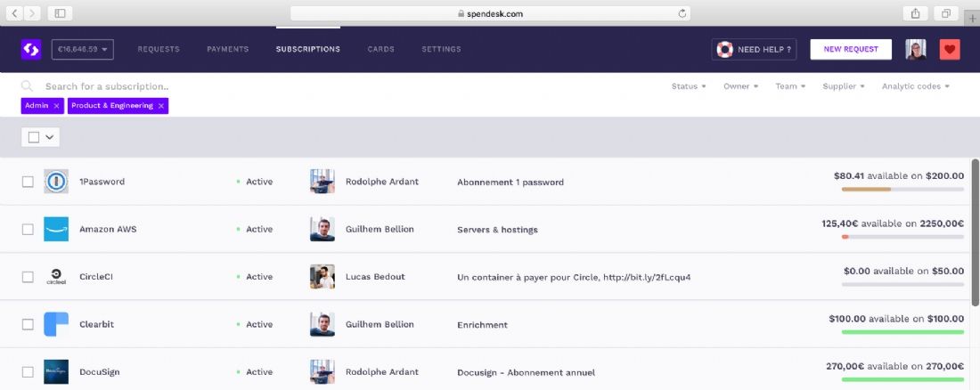Select the Subscriptions tab
Screen dimensions: 980x390
click(x=308, y=49)
